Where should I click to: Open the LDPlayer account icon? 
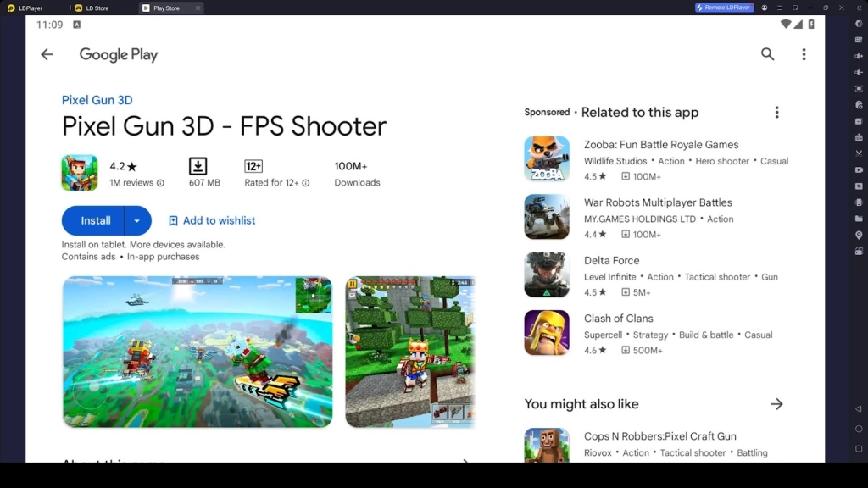click(765, 8)
